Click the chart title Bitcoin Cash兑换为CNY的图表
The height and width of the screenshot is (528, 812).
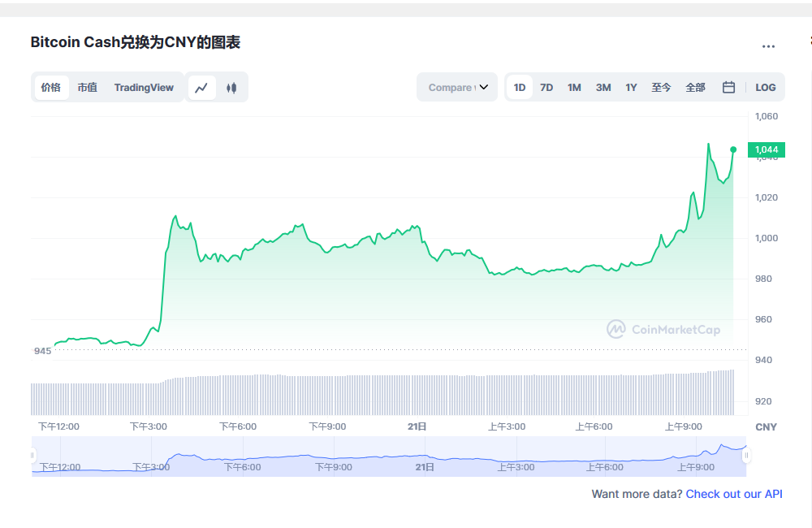135,42
